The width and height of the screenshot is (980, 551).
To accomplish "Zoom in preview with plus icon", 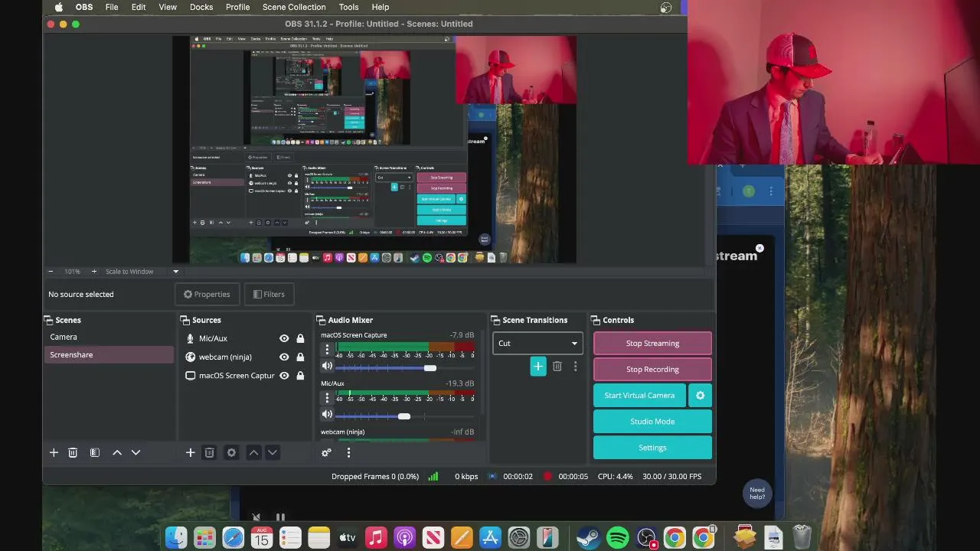I will point(94,271).
